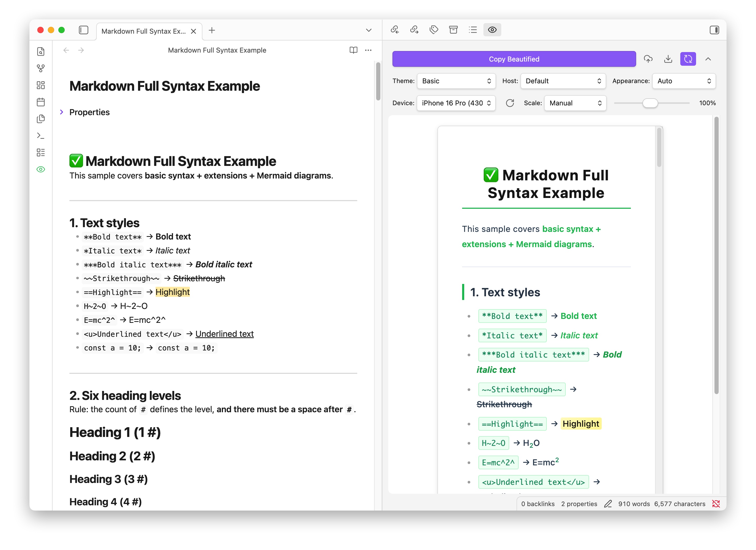This screenshot has width=756, height=550.
Task: Click the download icon beside Copy Beautified
Action: (x=668, y=59)
